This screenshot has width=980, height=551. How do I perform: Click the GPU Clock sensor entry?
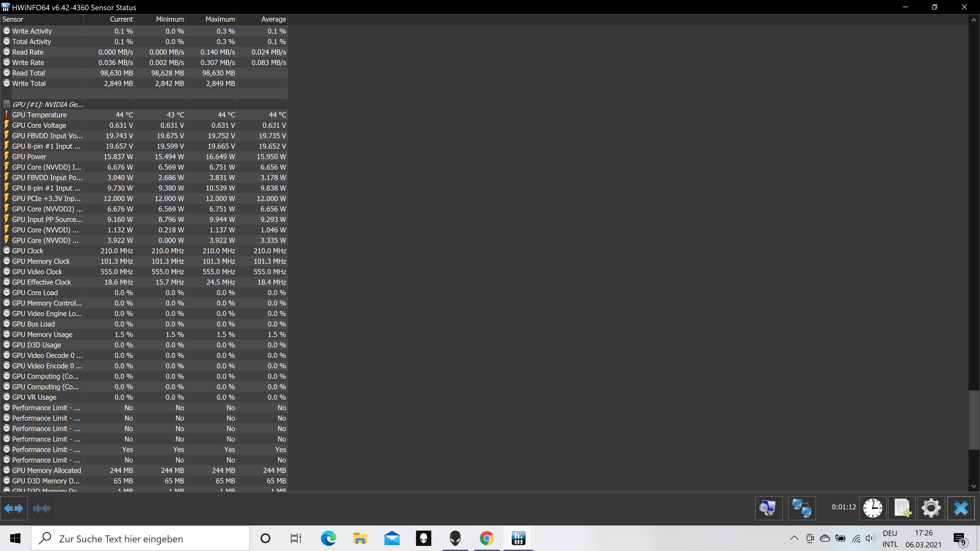pyautogui.click(x=27, y=251)
